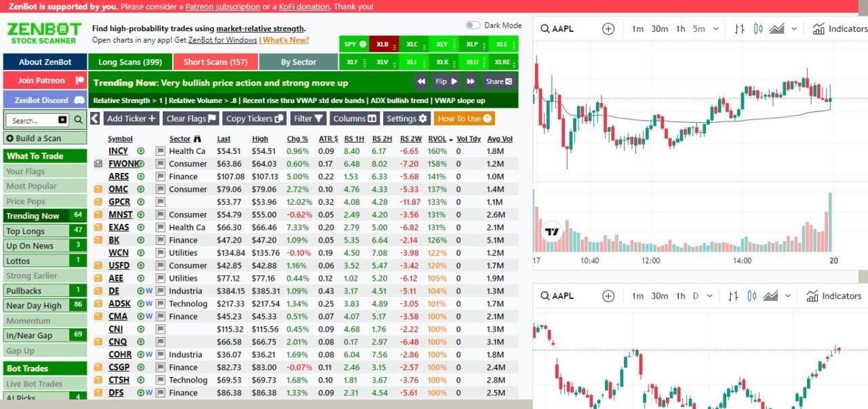Toggle the Dark Mode switch

pyautogui.click(x=473, y=25)
